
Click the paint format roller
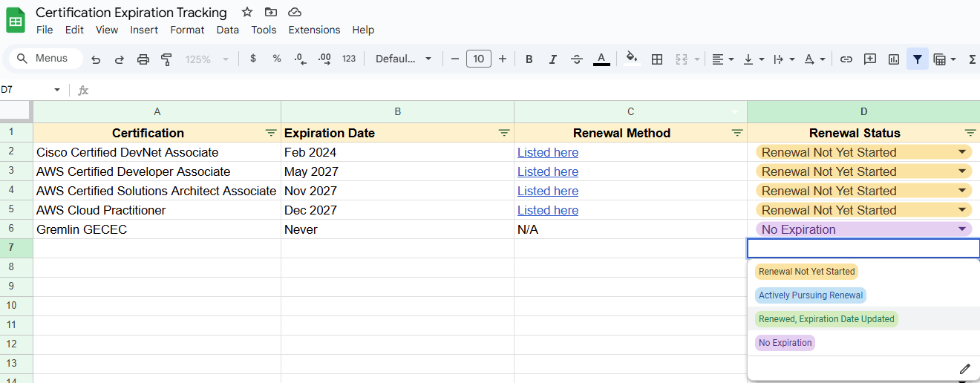coord(166,59)
